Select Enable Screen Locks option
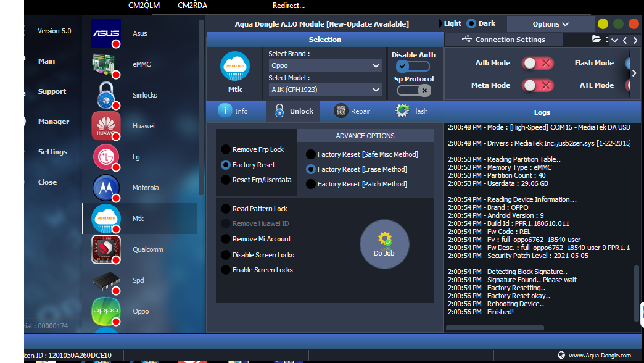Image resolution: width=644 pixels, height=363 pixels. click(x=257, y=270)
